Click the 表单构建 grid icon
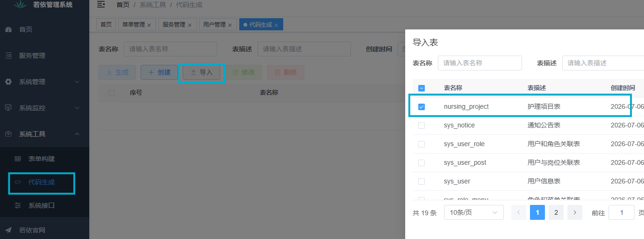The width and height of the screenshot is (644, 239). (x=18, y=159)
